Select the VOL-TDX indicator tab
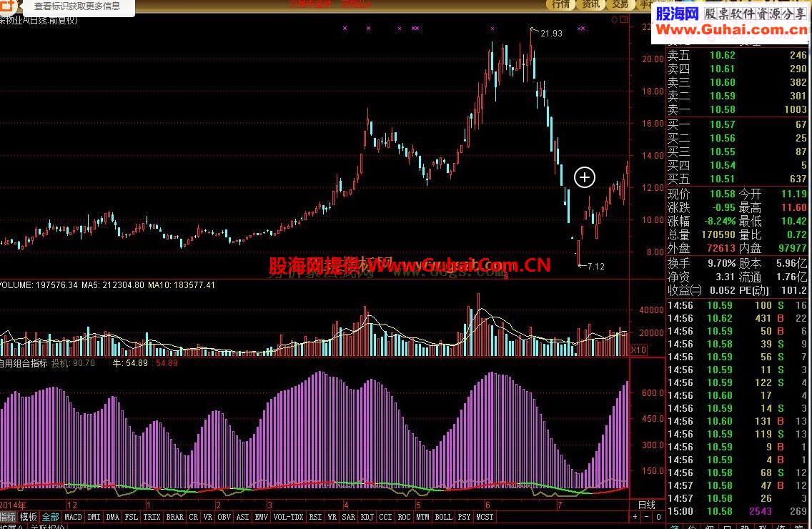This screenshot has width=812, height=529. [288, 517]
